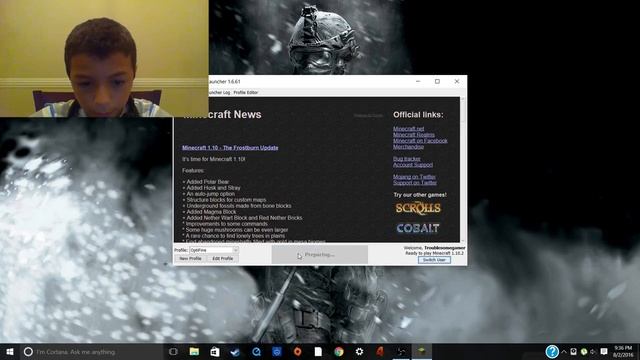This screenshot has width=640, height=360.
Task: Open File Explorer from the taskbar
Action: (x=194, y=351)
